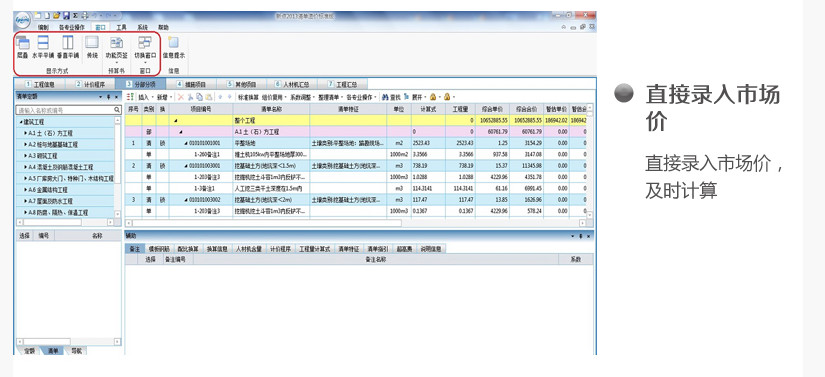825x377 pixels.
Task: Click the 查找 binoculars find button
Action: click(391, 97)
